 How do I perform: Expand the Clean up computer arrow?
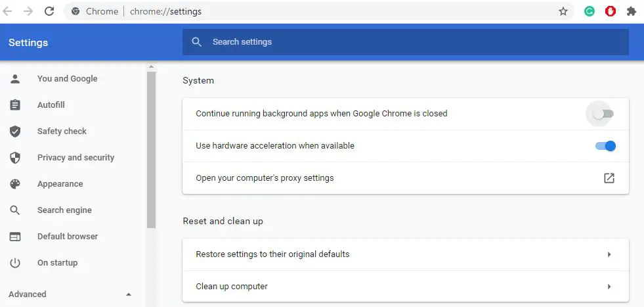[x=609, y=287]
